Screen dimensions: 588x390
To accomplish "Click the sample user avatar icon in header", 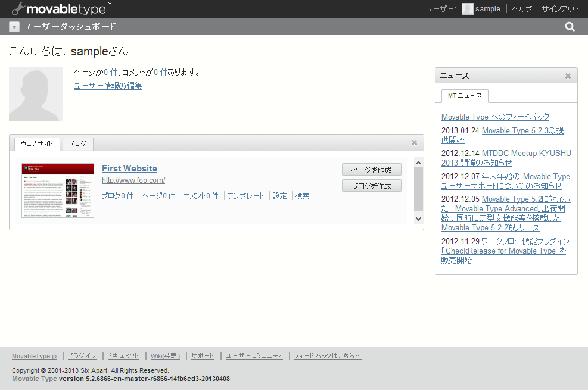I will (x=467, y=9).
